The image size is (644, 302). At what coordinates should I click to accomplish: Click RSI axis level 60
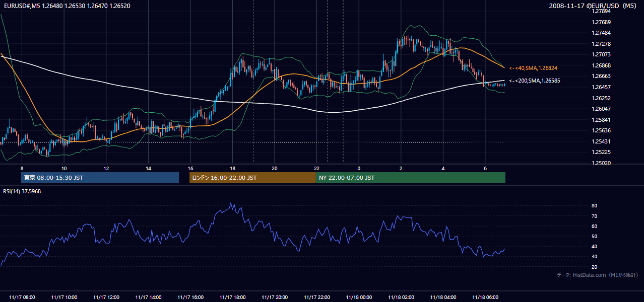[x=595, y=226]
